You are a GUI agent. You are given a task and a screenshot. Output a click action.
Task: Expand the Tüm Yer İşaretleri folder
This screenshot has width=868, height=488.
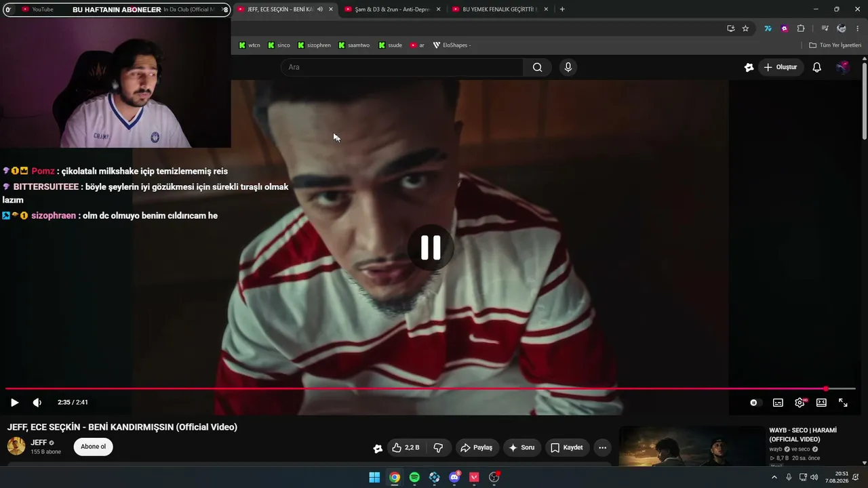(835, 45)
